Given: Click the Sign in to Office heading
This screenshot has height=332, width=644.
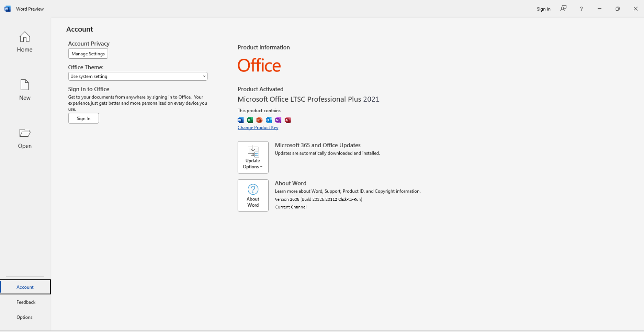Looking at the screenshot, I should [x=89, y=89].
